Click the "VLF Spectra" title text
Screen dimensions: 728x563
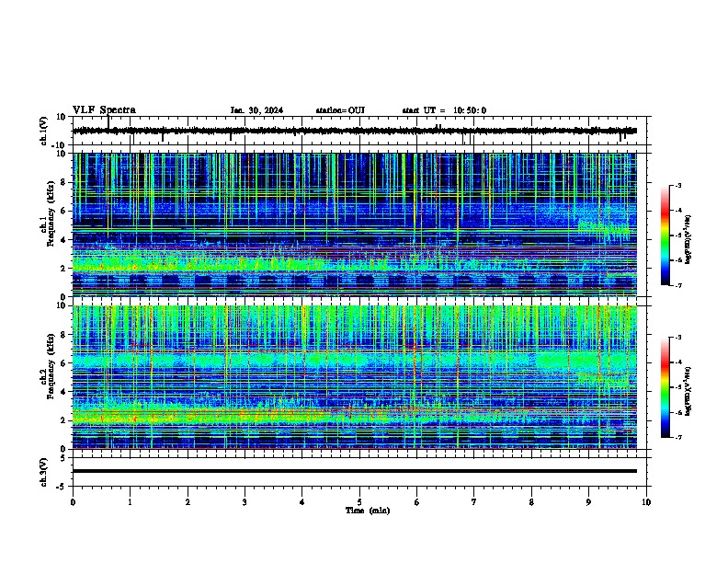pos(104,109)
